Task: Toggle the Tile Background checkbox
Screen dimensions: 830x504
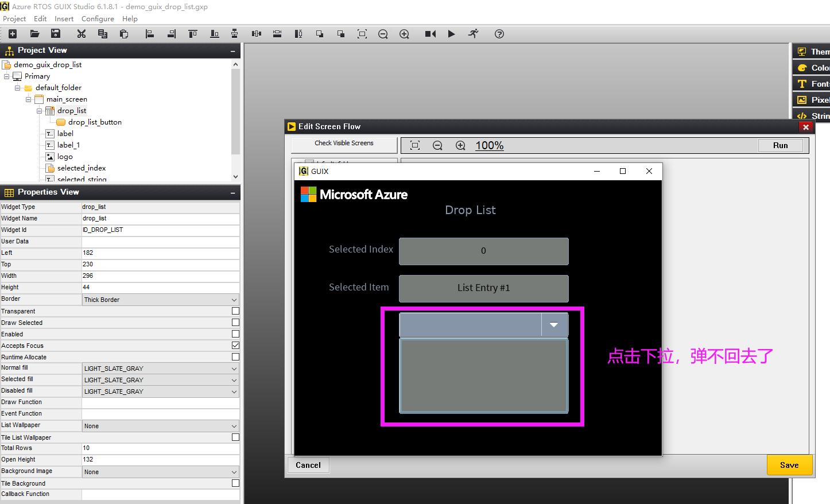Action: click(235, 483)
